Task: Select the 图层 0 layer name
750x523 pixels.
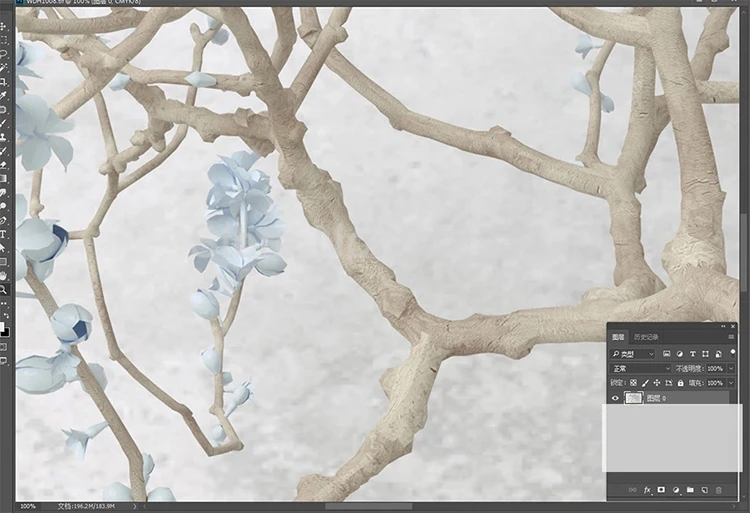Action: pyautogui.click(x=657, y=398)
